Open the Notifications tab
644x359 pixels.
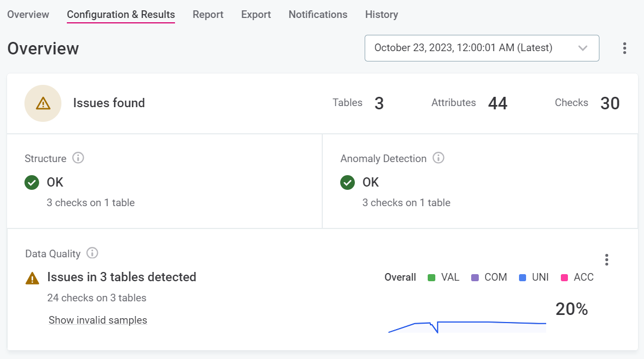[318, 15]
